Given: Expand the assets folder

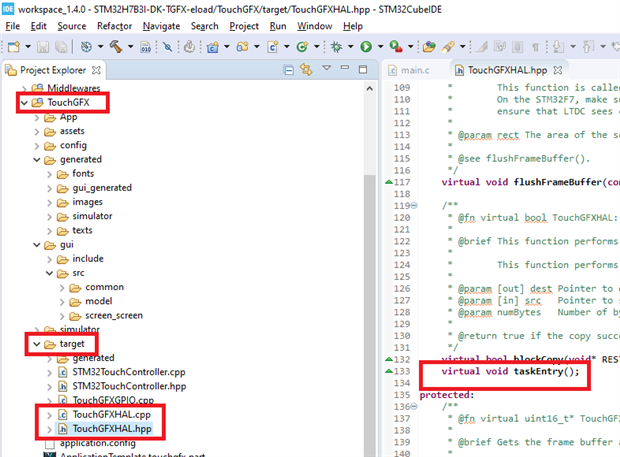Looking at the screenshot, I should coord(37,130).
